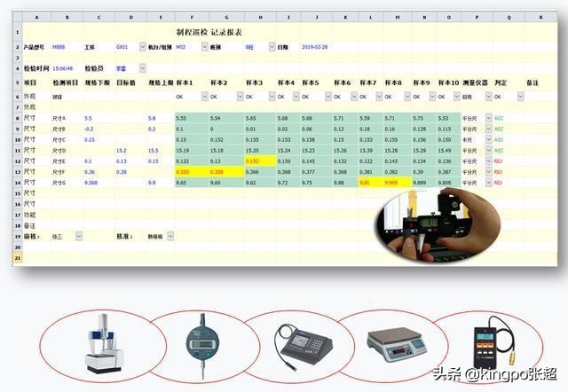Click the coating thickness gauge image
This screenshot has width=568, height=392.
[494, 342]
